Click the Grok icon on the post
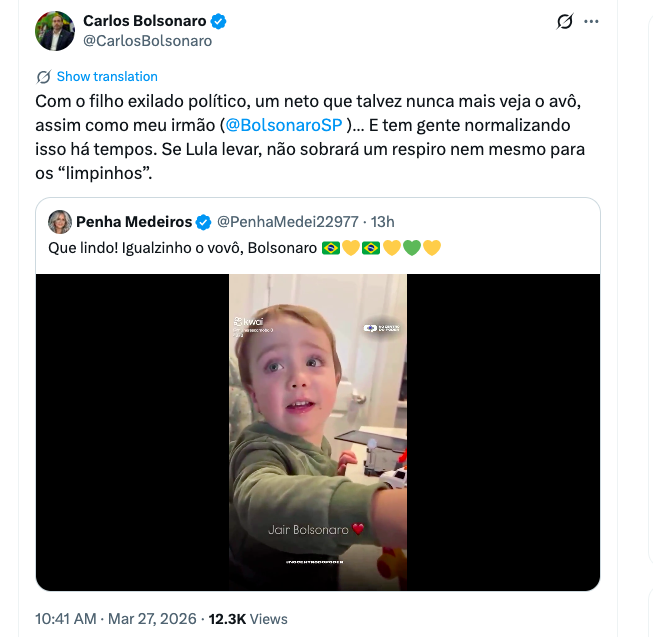Viewport: 653px width, 637px height. (x=564, y=21)
